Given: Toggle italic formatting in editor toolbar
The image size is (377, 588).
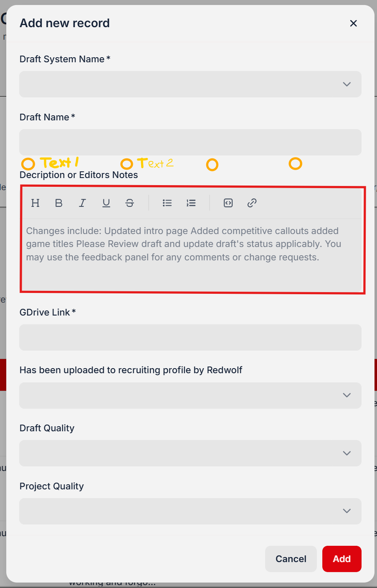Looking at the screenshot, I should click(x=82, y=203).
